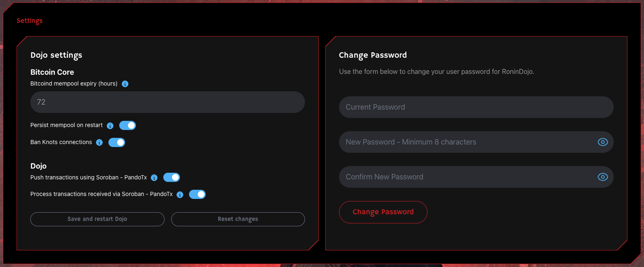Show Confirm New Password with eye icon
Image resolution: width=644 pixels, height=267 pixels.
[x=602, y=177]
